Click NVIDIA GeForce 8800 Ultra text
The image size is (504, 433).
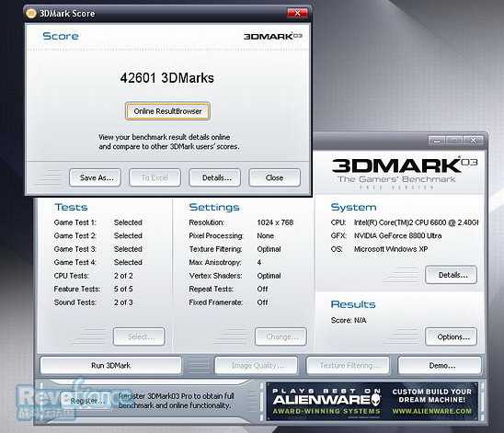pyautogui.click(x=397, y=235)
